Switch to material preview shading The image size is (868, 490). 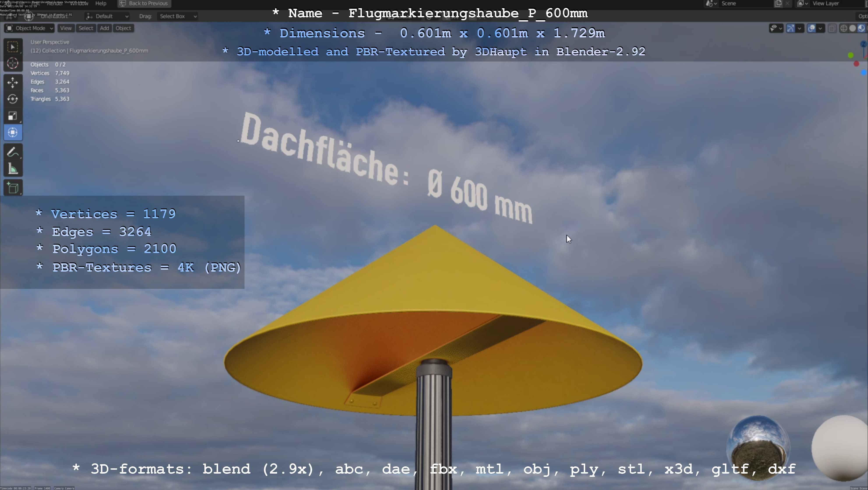[861, 28]
